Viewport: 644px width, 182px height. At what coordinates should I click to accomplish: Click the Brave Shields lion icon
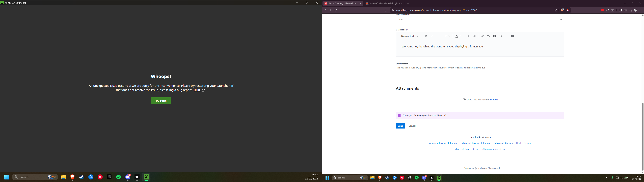[562, 10]
